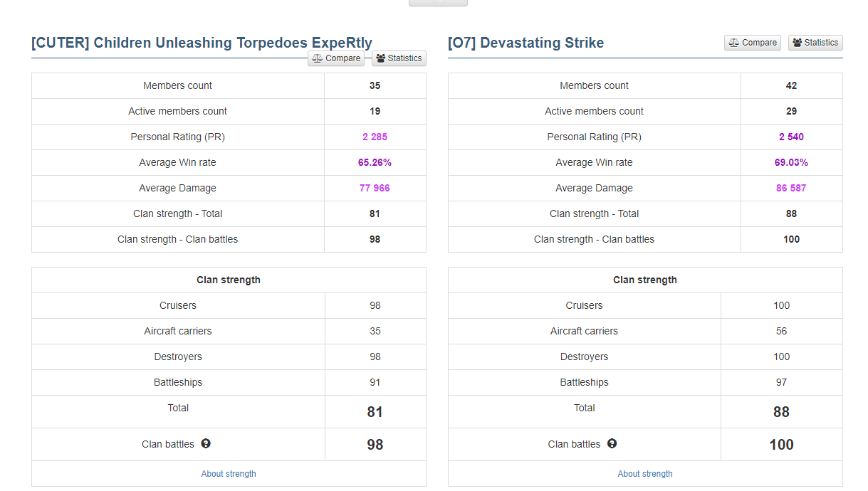The height and width of the screenshot is (491, 868).
Task: Click the question mark beside CUTER's Clan battles
Action: [x=206, y=443]
